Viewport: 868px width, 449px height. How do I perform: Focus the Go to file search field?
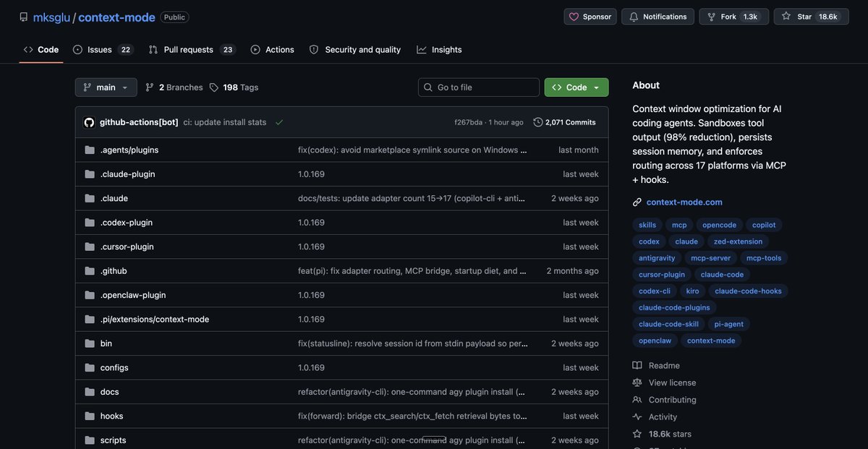click(x=479, y=87)
